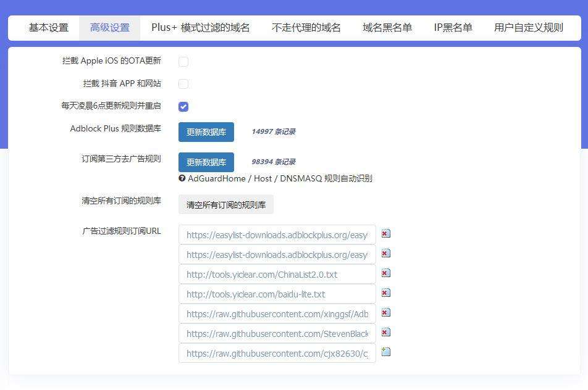The width and height of the screenshot is (588, 390).
Task: Switch to the 基本设置 tab
Action: coord(46,27)
